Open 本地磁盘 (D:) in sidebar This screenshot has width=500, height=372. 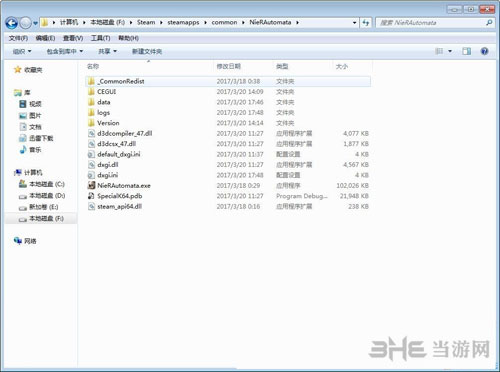click(42, 195)
